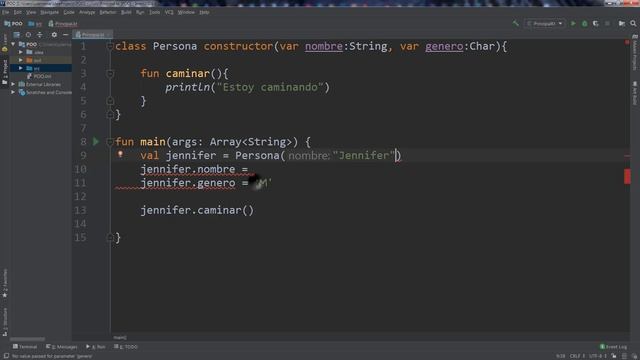Screen dimensions: 640x360
Task: Click the underlined nombre parameter on line 1
Action: (x=324, y=46)
